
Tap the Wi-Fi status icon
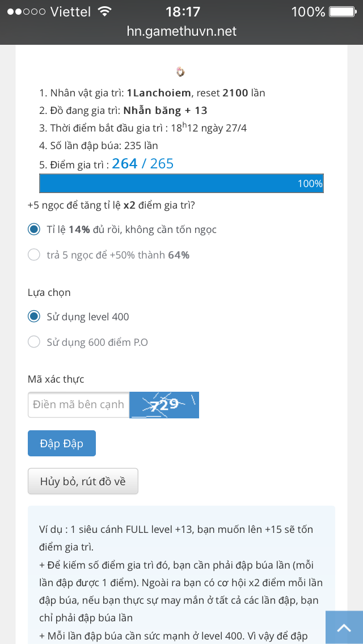pyautogui.click(x=105, y=11)
